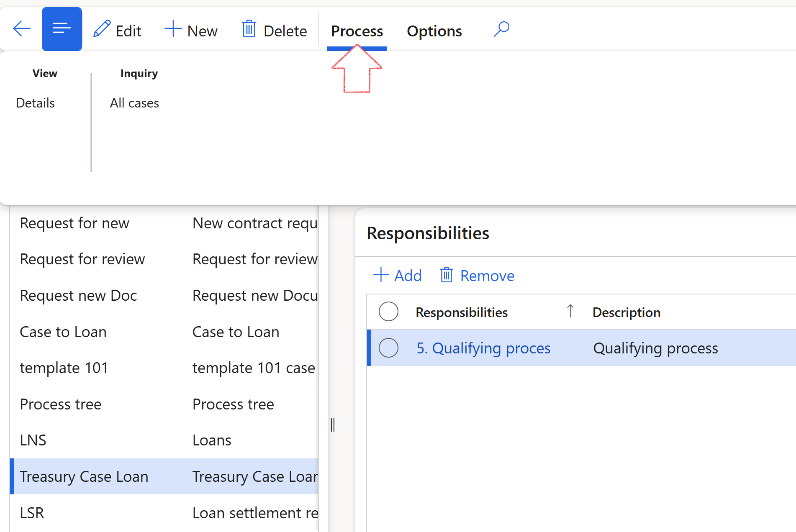
Task: Open the Process tab
Action: pos(357,31)
